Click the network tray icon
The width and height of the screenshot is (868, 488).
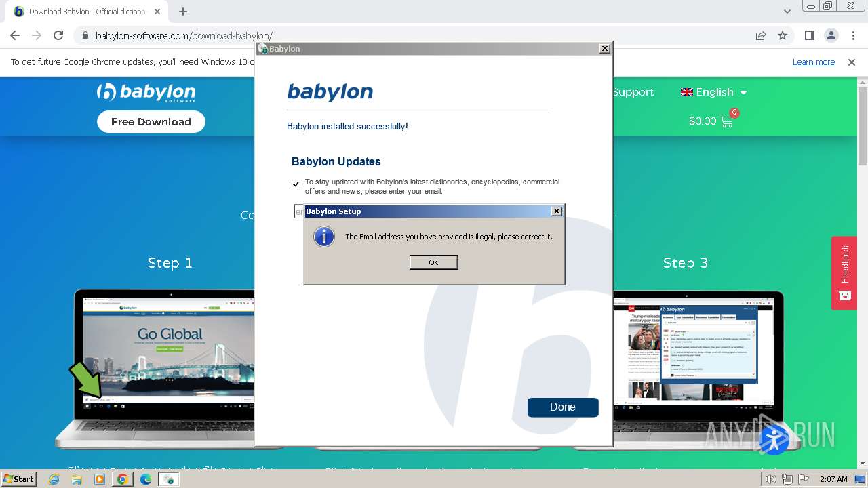pyautogui.click(x=787, y=479)
